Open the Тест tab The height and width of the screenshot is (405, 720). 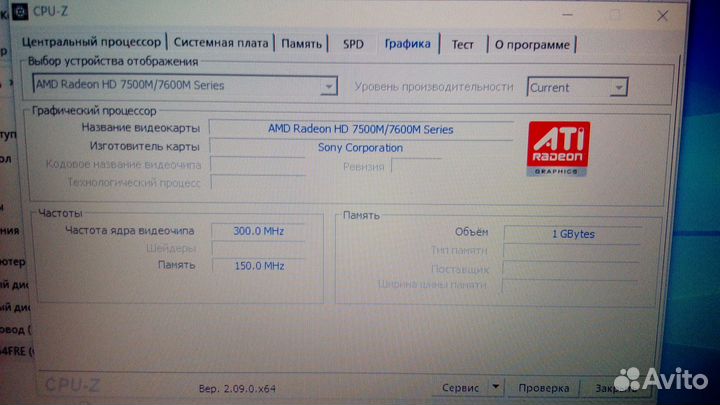tap(462, 45)
